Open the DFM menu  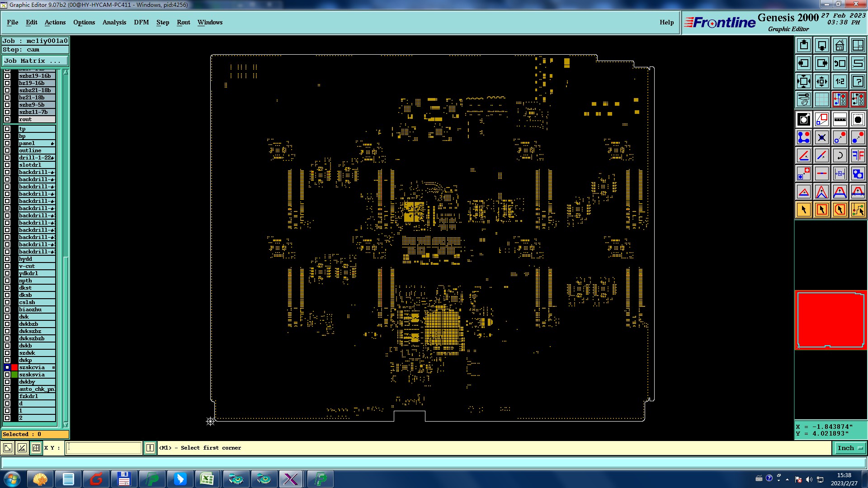(x=142, y=22)
